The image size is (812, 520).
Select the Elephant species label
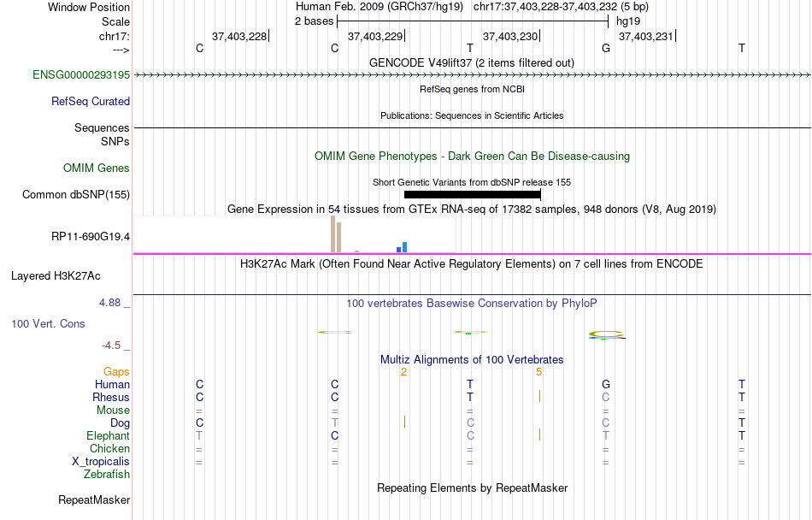(108, 435)
